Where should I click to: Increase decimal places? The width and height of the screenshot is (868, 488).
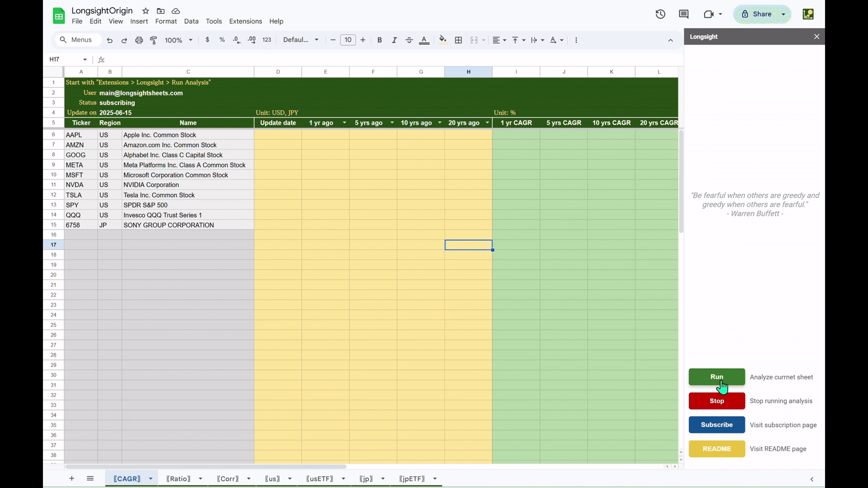pyautogui.click(x=252, y=40)
